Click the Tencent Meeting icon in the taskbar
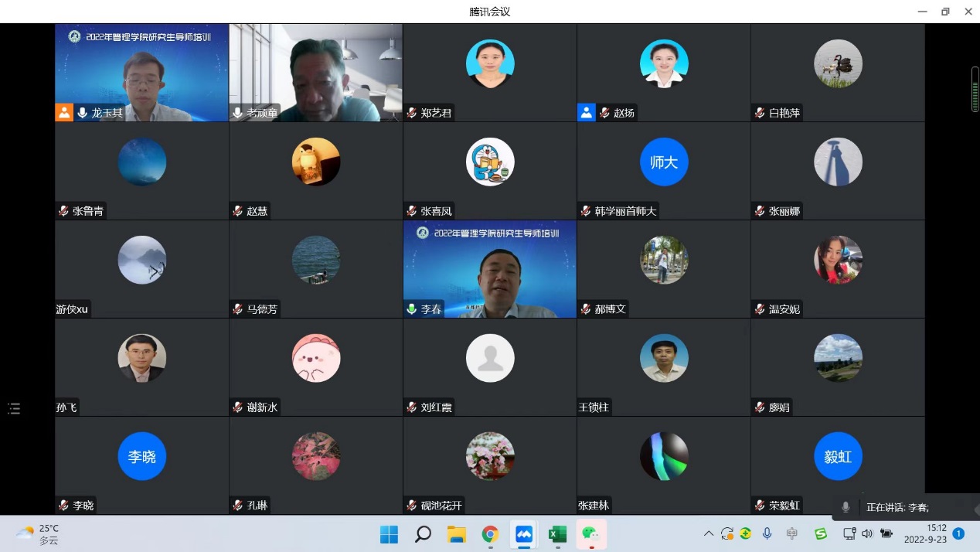 coord(524,534)
